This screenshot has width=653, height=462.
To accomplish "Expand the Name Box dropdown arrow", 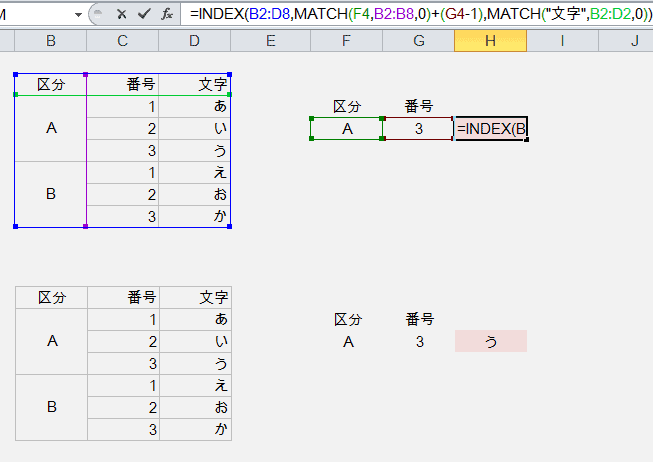I will (x=76, y=15).
